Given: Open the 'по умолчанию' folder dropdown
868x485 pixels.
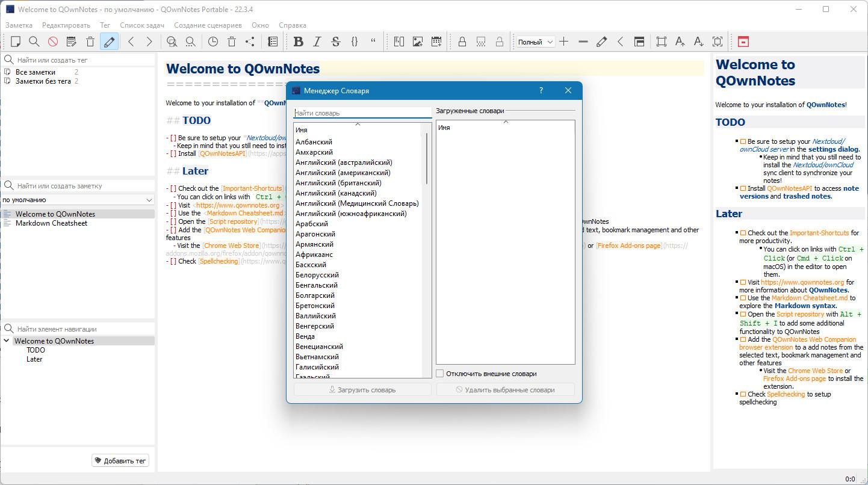Looking at the screenshot, I should [78, 200].
